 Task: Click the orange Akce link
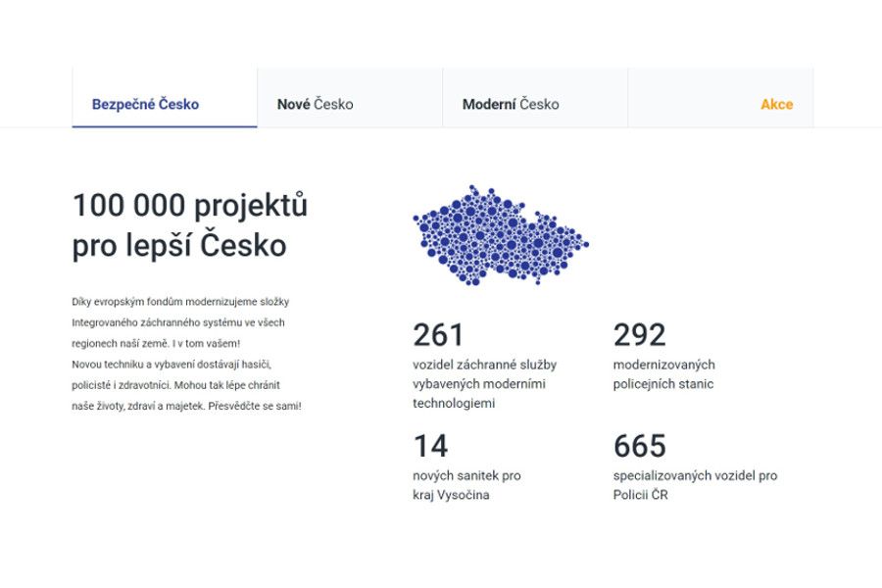(776, 103)
